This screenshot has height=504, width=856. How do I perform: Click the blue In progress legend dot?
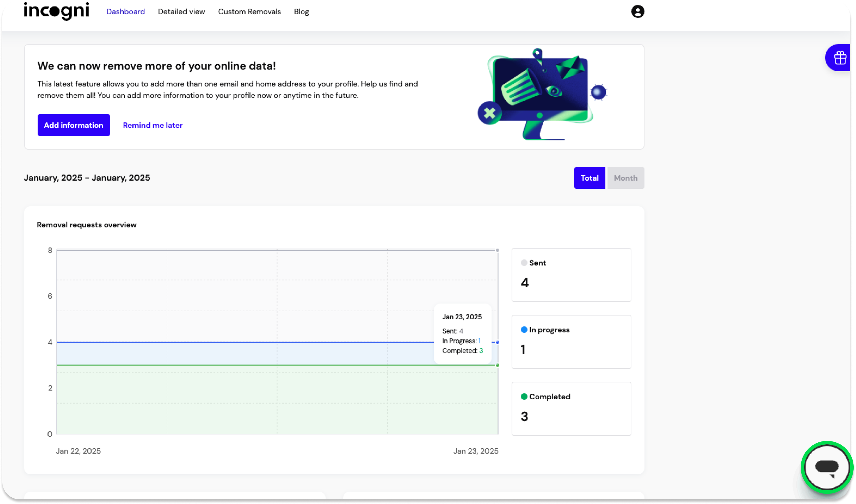(x=524, y=330)
